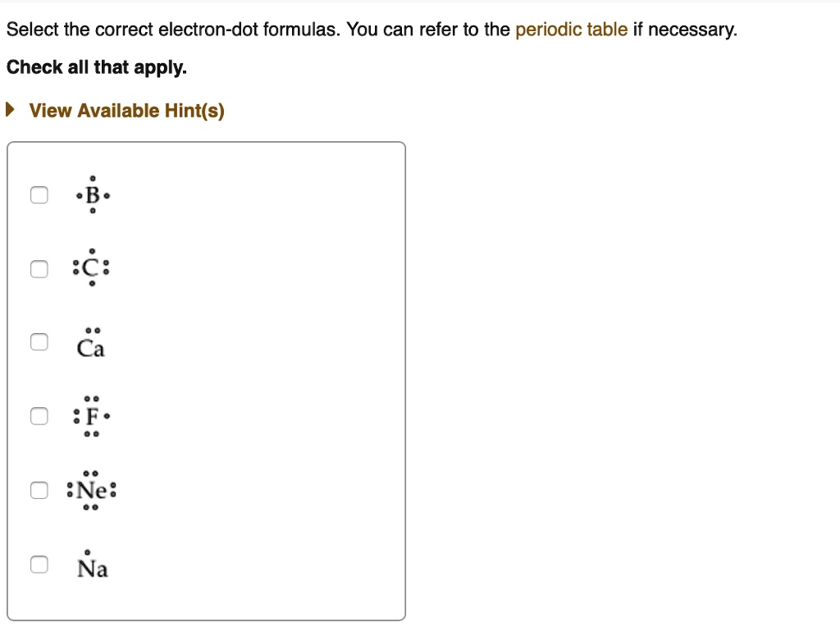This screenshot has height=627, width=840.
Task: Select the carbon electron-dot symbol
Action: (x=92, y=268)
